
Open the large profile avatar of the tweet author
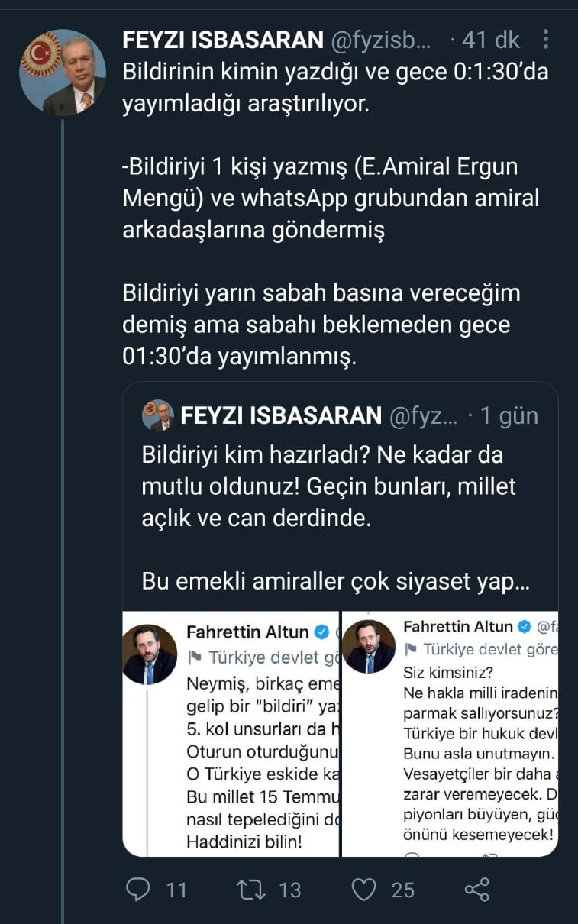pos(63,73)
